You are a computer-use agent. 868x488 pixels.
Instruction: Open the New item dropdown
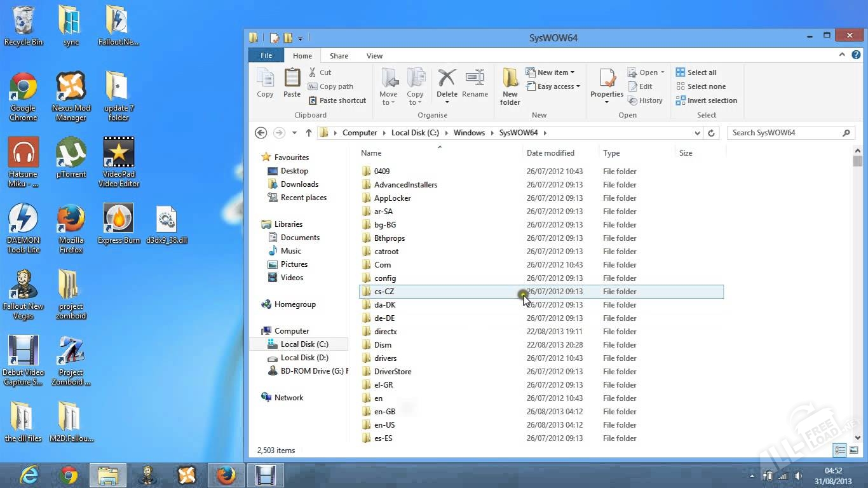[x=550, y=72]
